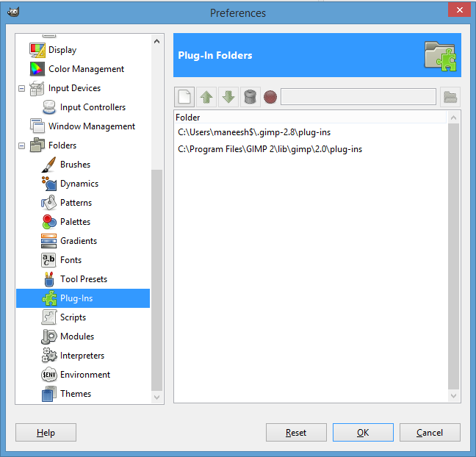The image size is (476, 457).
Task: Select the Gradients folder entry
Action: pyautogui.click(x=79, y=241)
